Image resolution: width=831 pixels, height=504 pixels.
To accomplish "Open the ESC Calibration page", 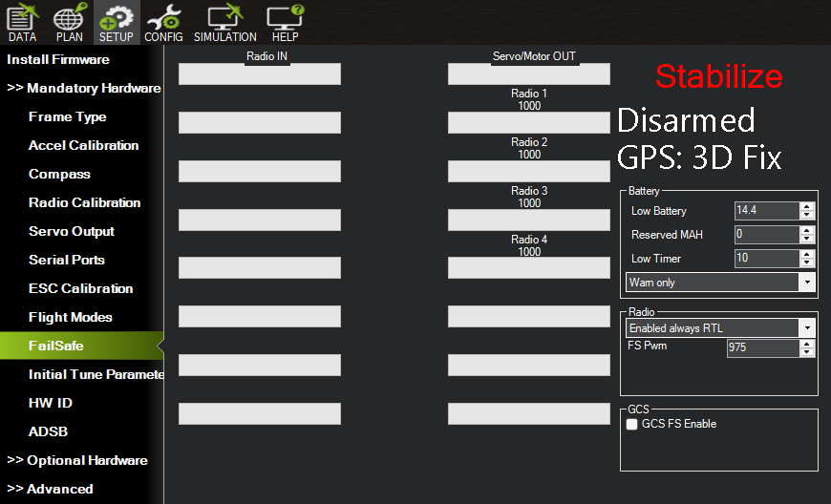I will pyautogui.click(x=80, y=288).
